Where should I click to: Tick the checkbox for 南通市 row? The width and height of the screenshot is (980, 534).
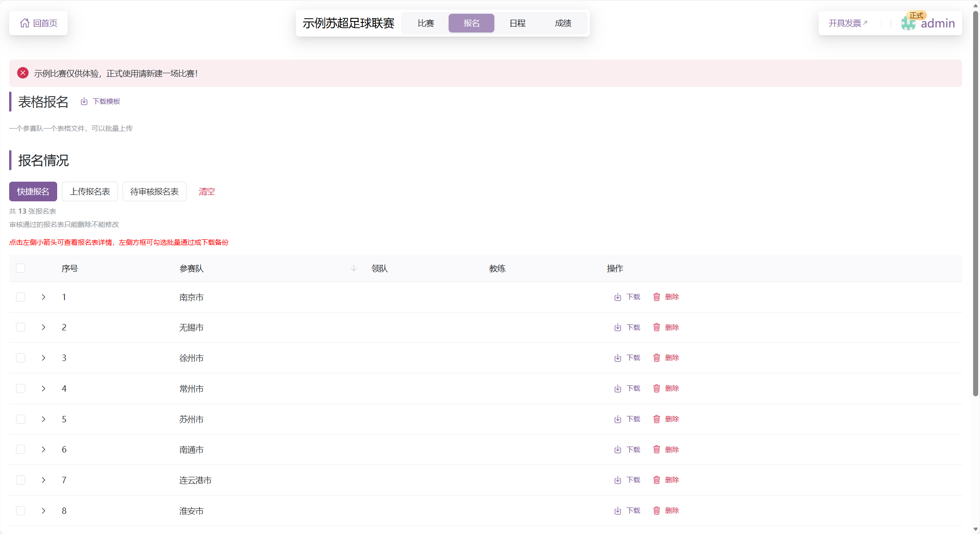[x=21, y=449]
